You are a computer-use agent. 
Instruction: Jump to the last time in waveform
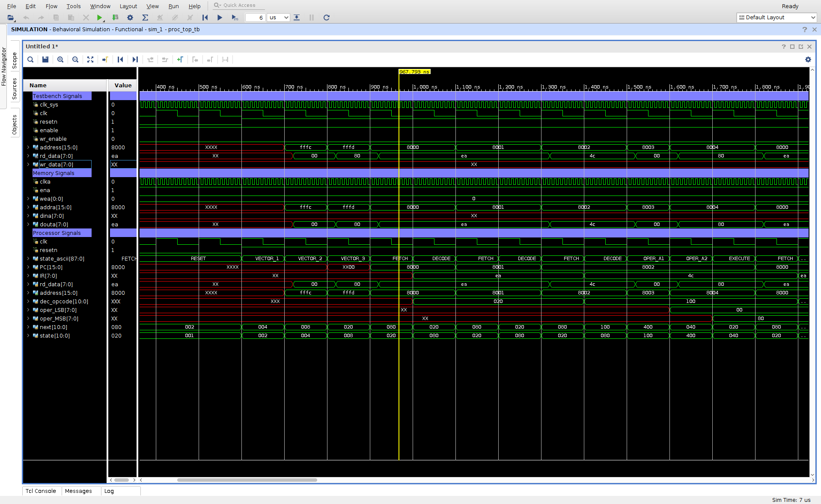(x=135, y=59)
